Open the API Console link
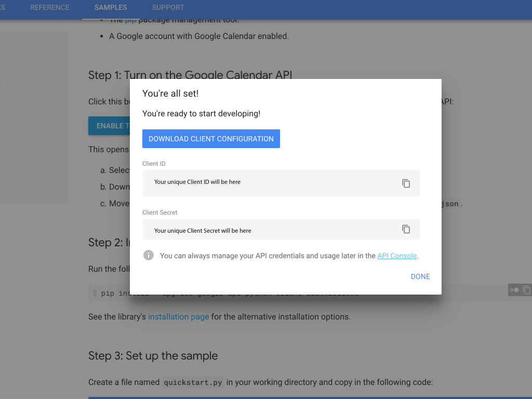This screenshot has width=532, height=399. (397, 256)
